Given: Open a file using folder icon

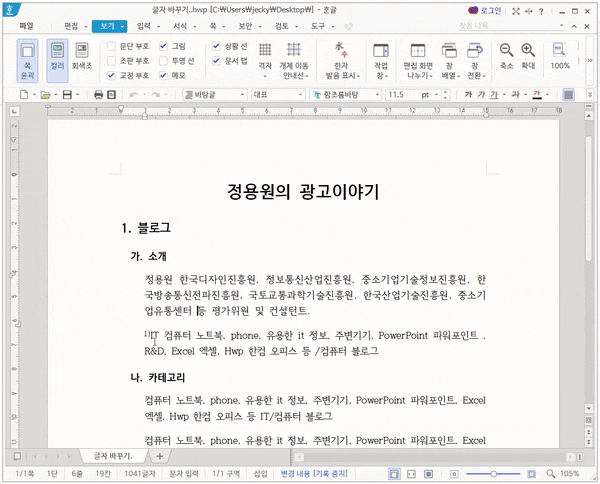Looking at the screenshot, I should 46,95.
